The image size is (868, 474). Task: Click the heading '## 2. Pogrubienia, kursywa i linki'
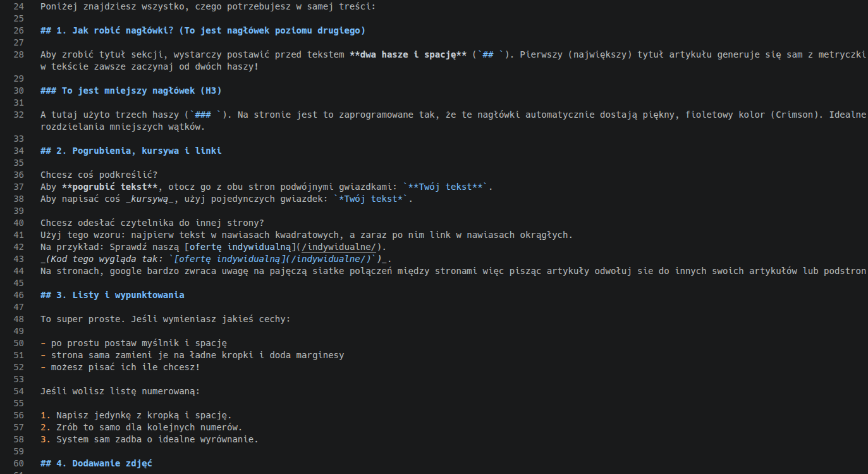click(x=131, y=151)
